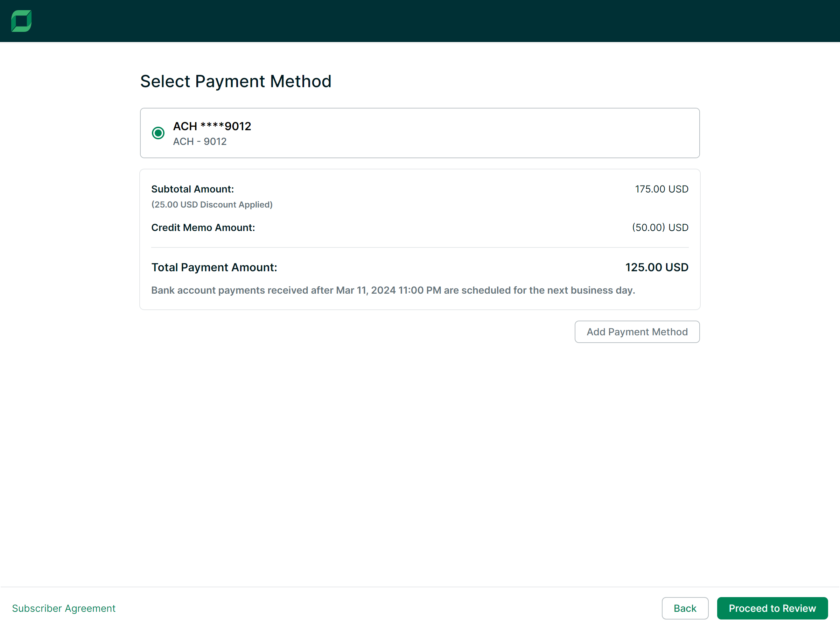Click the divider line above Total Payment Amount
Viewport: 840px width, 630px height.
[x=420, y=247]
